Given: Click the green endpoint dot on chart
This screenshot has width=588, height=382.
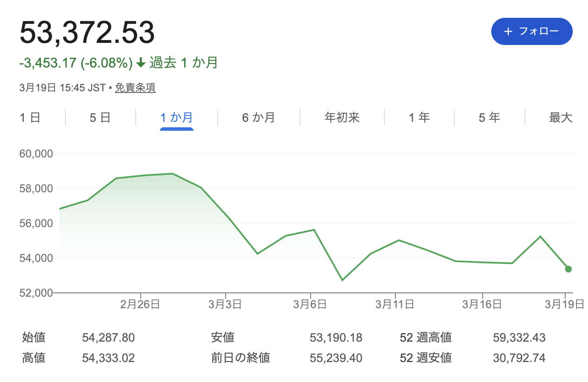Looking at the screenshot, I should (568, 269).
